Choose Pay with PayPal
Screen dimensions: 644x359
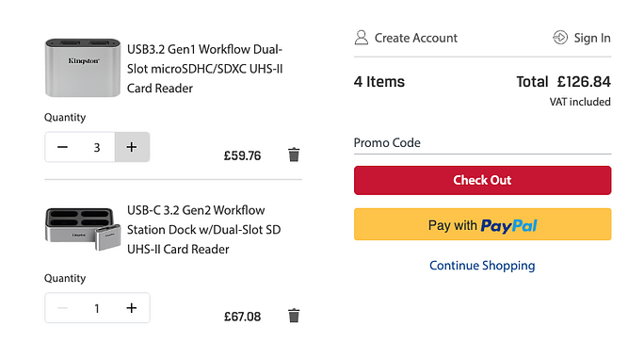pyautogui.click(x=483, y=224)
